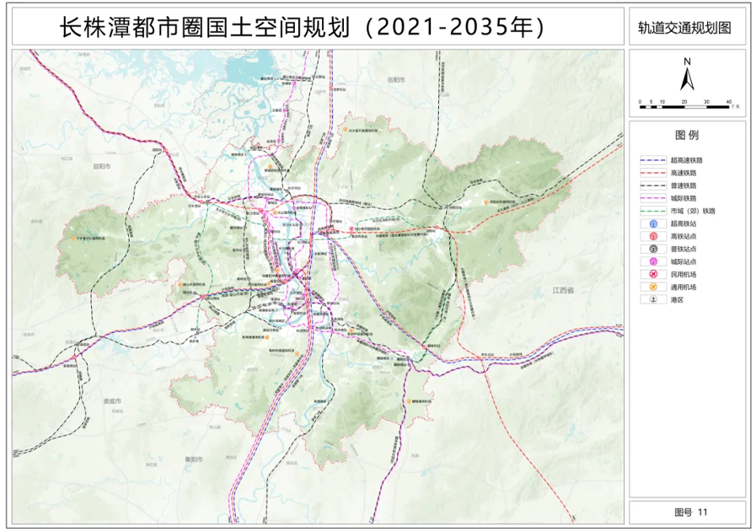This screenshot has height=532, width=756.
Task: Click the 图例 legend heading
Action: click(687, 135)
